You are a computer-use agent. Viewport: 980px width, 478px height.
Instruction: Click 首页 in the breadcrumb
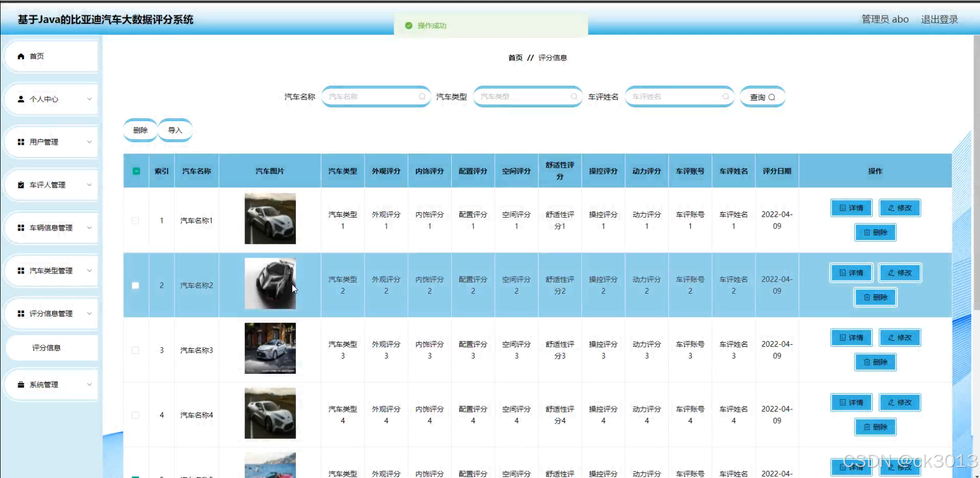pos(515,58)
